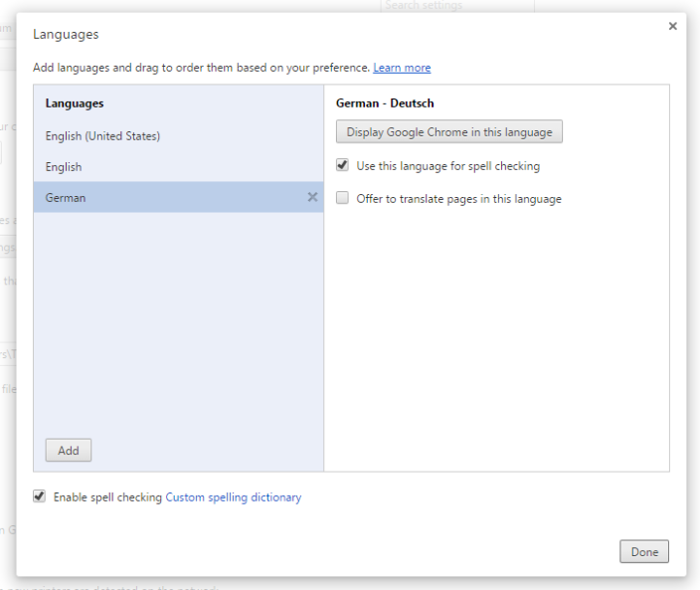Enable 'Offer to translate pages' checkbox

click(x=343, y=198)
